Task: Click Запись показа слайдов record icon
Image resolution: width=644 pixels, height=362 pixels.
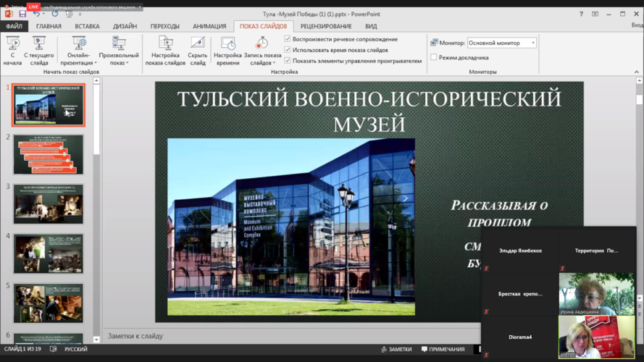Action: [262, 43]
